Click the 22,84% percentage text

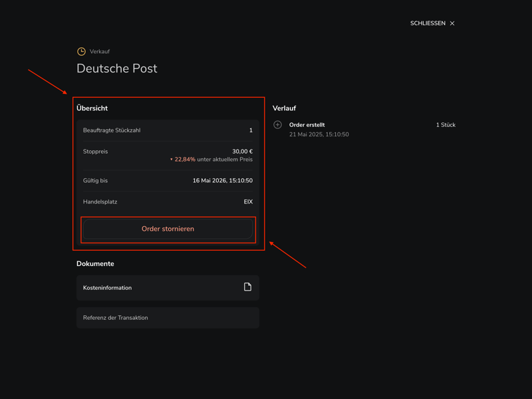coord(185,160)
